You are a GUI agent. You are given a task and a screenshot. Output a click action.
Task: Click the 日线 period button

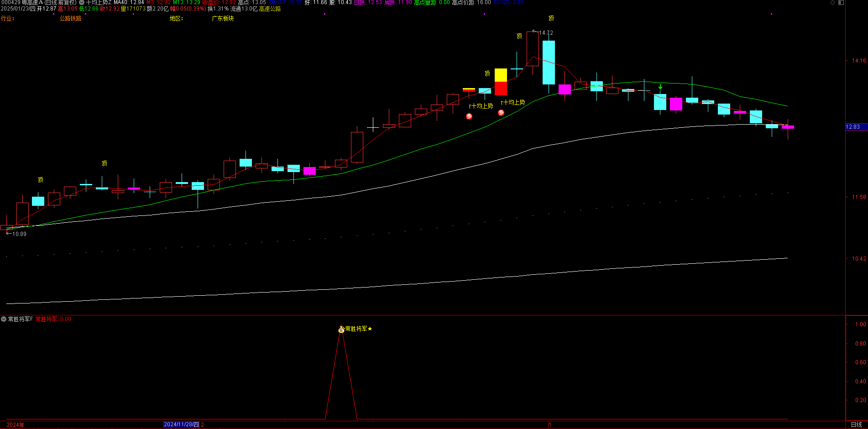pyautogui.click(x=857, y=424)
